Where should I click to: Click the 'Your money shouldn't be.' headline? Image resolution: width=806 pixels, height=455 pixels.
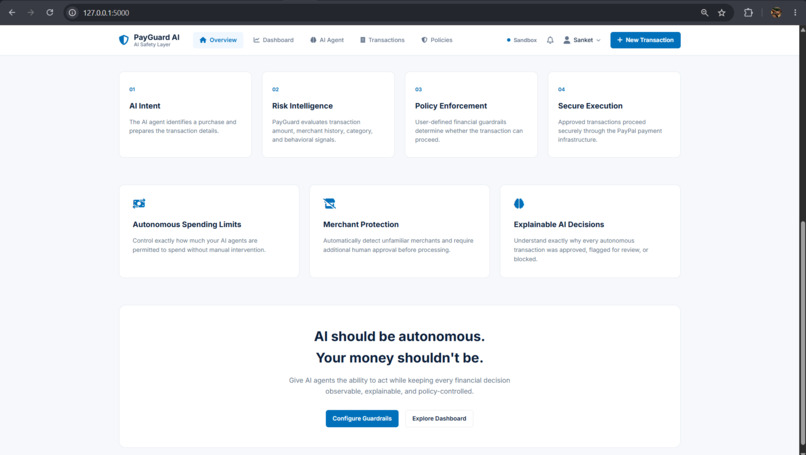click(x=399, y=358)
